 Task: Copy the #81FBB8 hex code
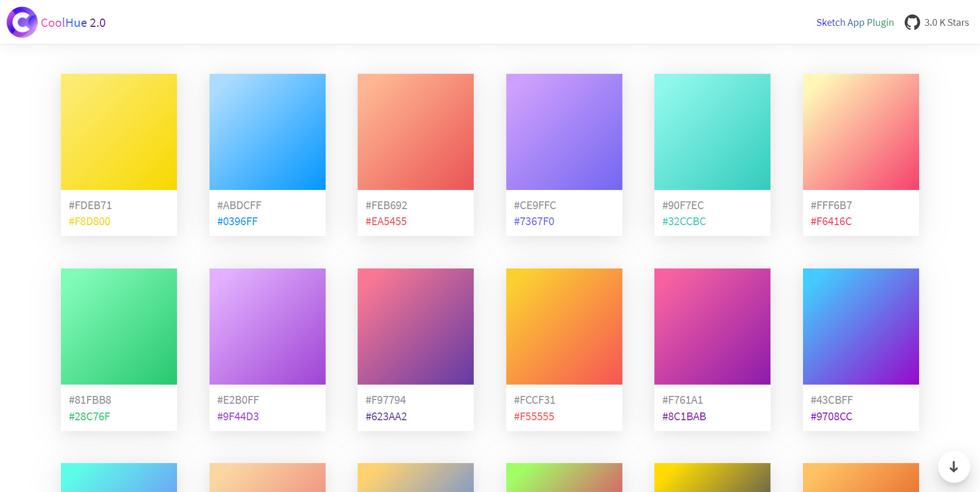coord(90,400)
